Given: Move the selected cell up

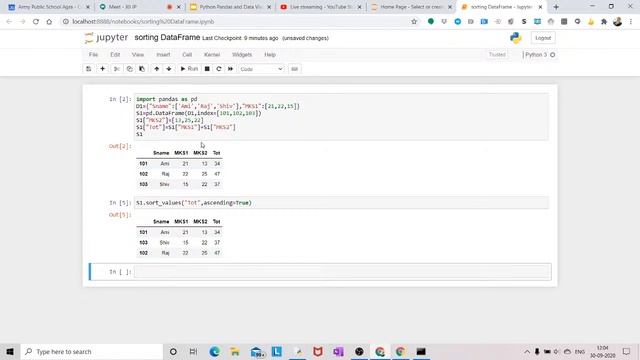Looking at the screenshot, I should click(156, 69).
